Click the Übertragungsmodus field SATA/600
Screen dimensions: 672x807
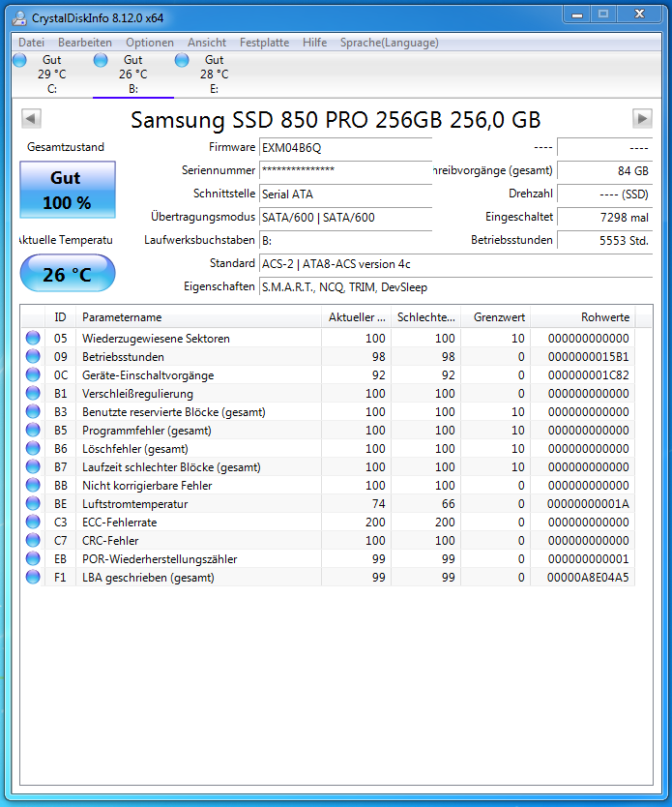[x=345, y=217]
